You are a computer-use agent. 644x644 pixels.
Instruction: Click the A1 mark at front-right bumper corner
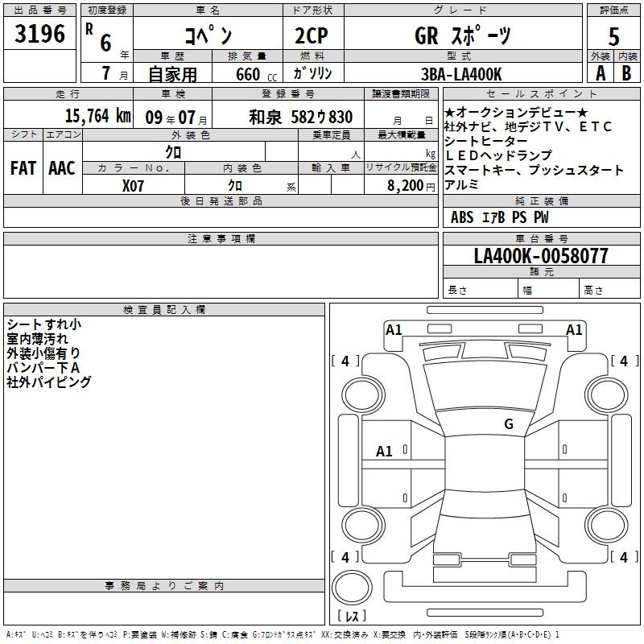pos(574,329)
